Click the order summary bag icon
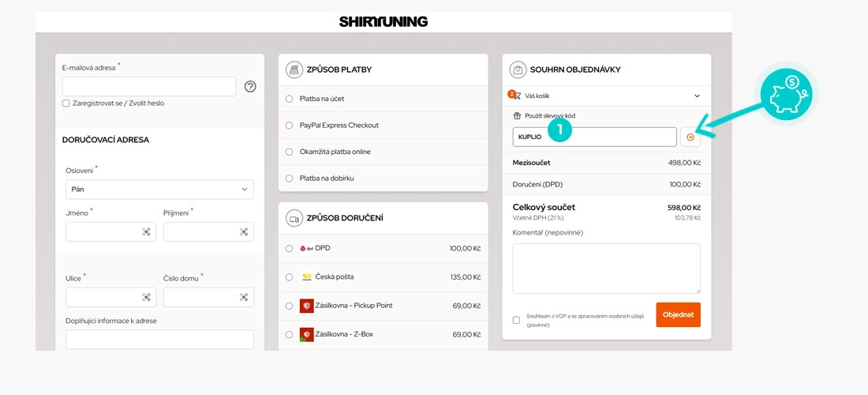This screenshot has height=395, width=868. [x=518, y=70]
